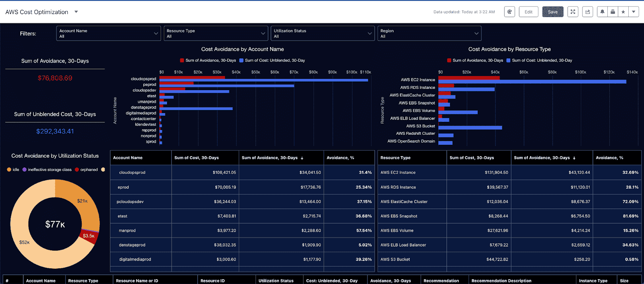The width and height of the screenshot is (644, 284).
Task: Click the $3.5K red donut segment
Action: tap(89, 236)
